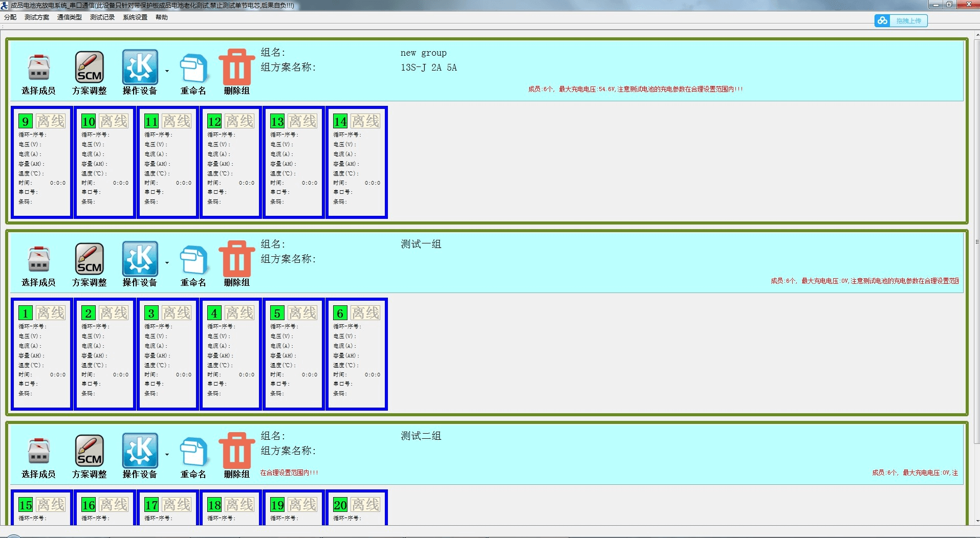Expand 操作设备 dropdown arrow in 测试一组
Viewport: 980px width, 538px height.
[167, 263]
